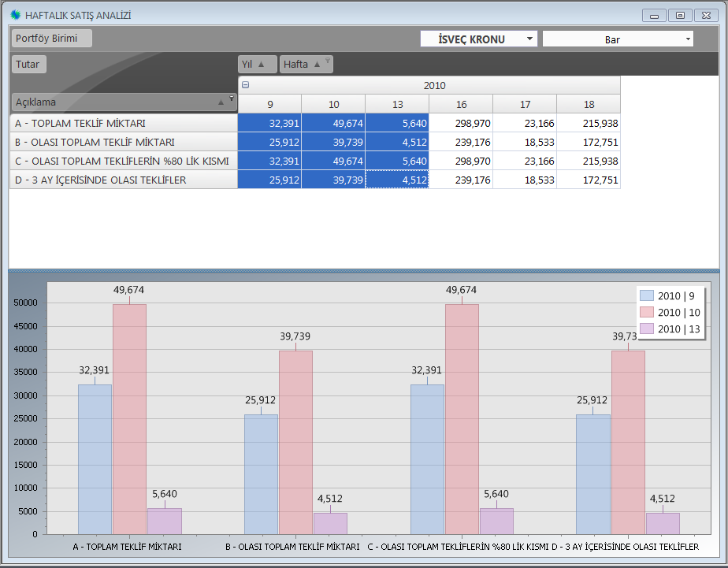
Task: Select row D - 3 AY İÇERİSİNDE OLASI TEKLİFLER
Action: (x=124, y=180)
